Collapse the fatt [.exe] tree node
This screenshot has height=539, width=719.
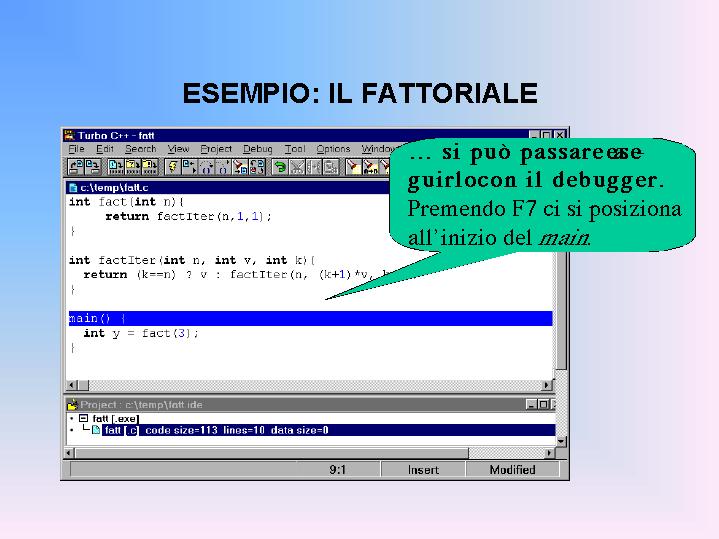(84, 418)
